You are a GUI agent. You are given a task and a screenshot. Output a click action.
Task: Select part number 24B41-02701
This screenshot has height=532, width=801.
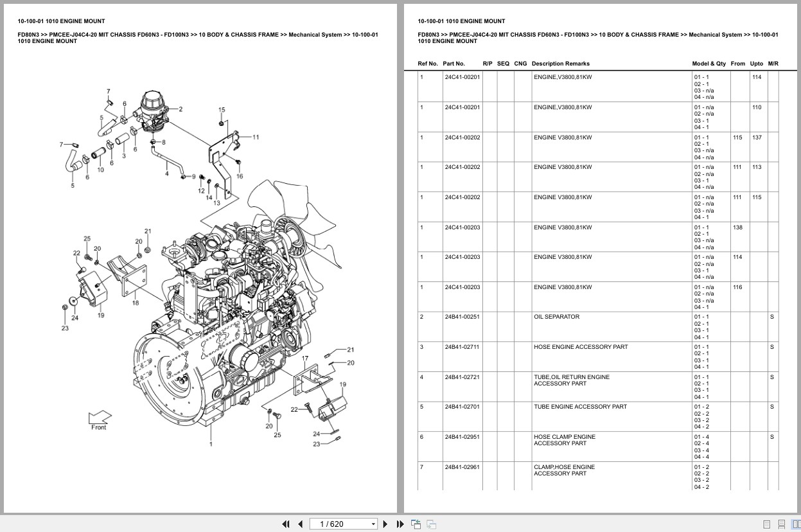462,407
